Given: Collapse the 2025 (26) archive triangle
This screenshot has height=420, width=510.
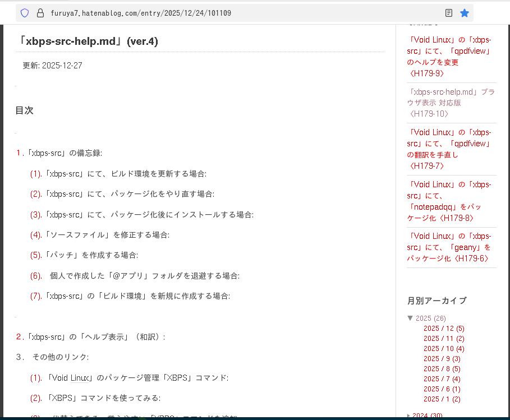Looking at the screenshot, I should click(410, 318).
